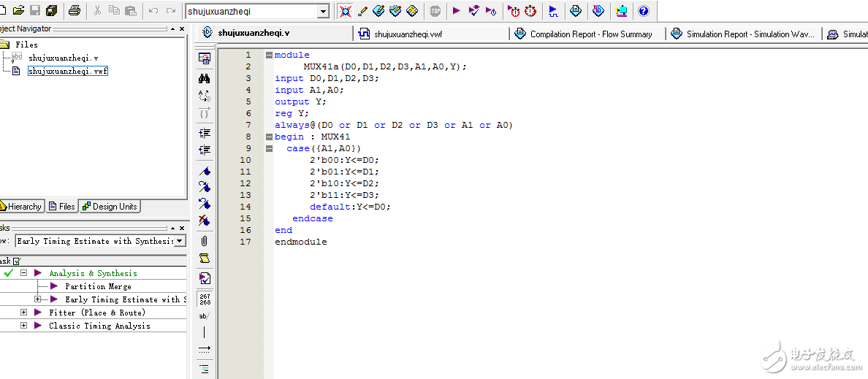Save the current file

35,10
